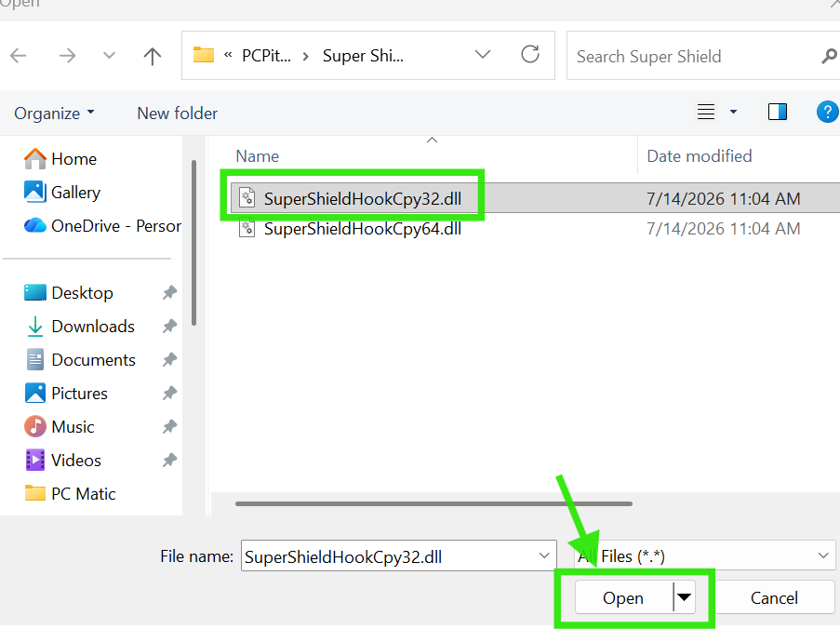Click the pin icon beside Downloads

170,326
